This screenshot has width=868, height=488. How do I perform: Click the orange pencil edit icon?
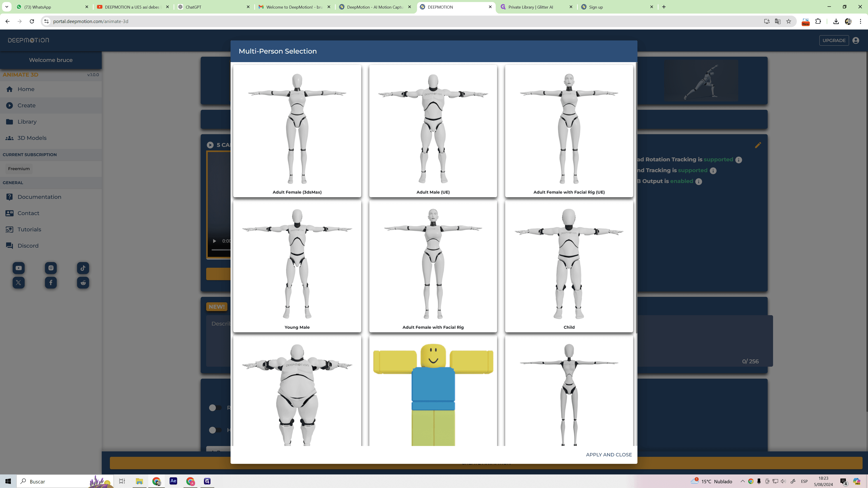click(758, 145)
